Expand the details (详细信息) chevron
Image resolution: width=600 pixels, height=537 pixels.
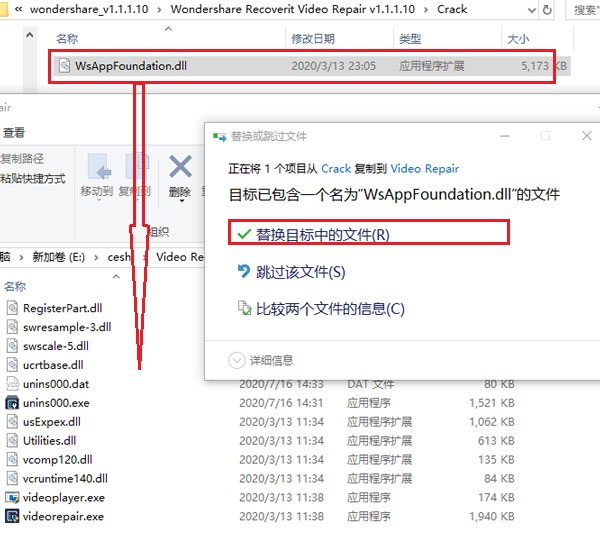[237, 360]
